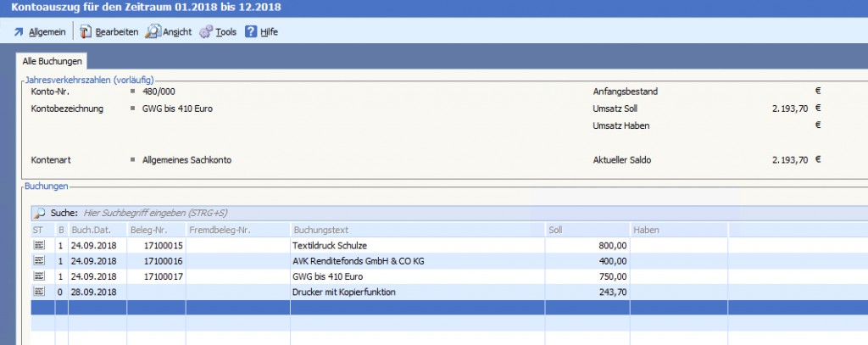Click status icon of AVK Renditefonds row

[38, 260]
